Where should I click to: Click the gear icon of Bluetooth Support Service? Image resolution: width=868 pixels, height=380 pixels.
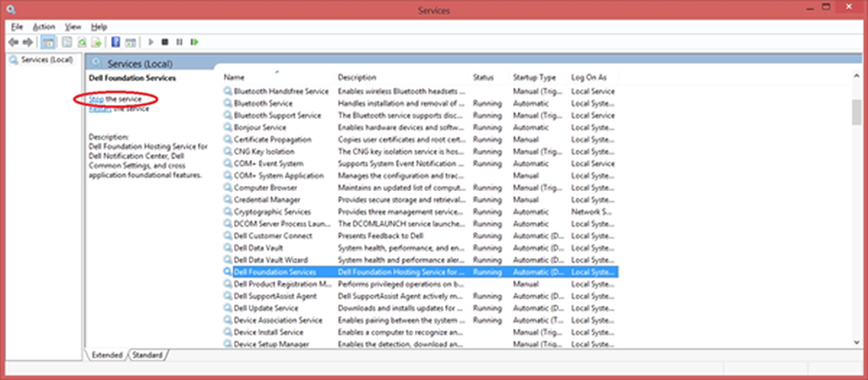227,115
